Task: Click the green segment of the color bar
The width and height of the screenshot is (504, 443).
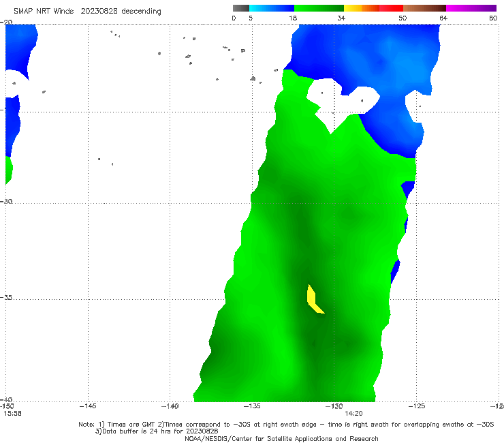Action: point(319,8)
